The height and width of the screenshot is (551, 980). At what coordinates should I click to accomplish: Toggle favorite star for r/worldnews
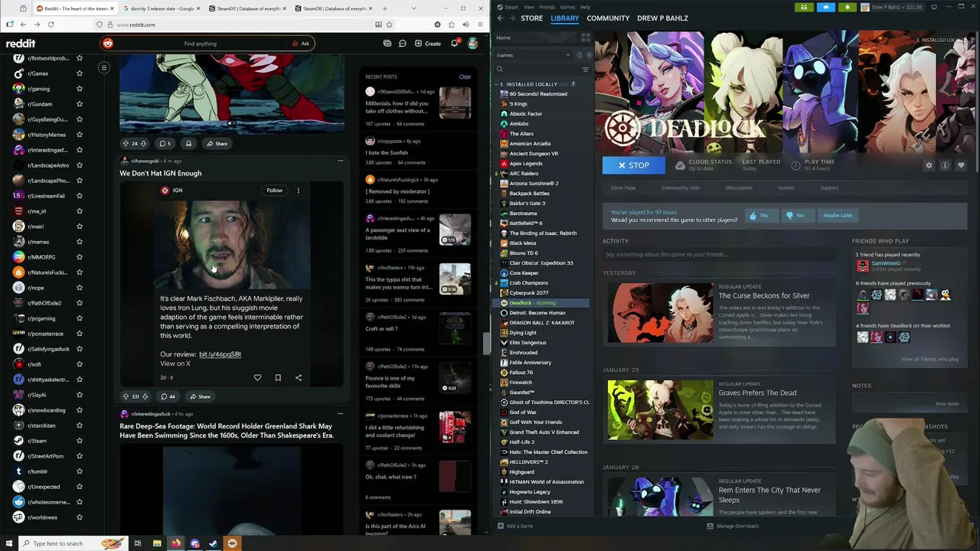point(79,517)
